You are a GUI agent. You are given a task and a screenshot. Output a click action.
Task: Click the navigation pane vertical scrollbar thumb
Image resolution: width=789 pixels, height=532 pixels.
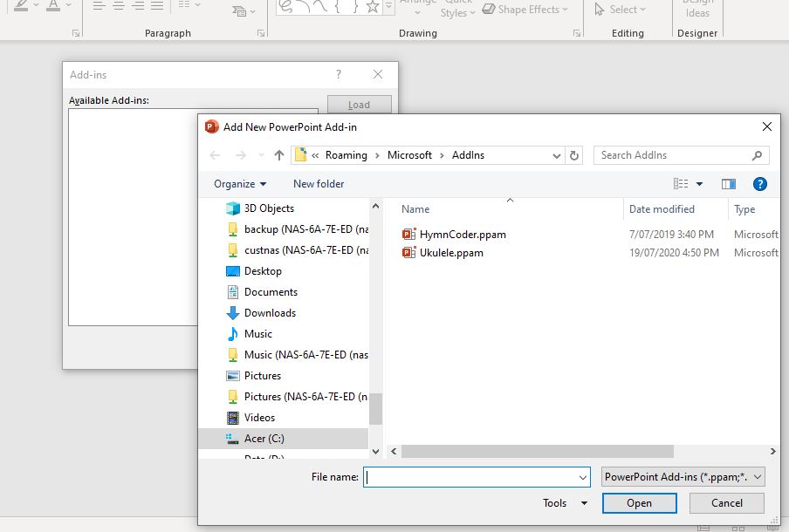pos(375,409)
